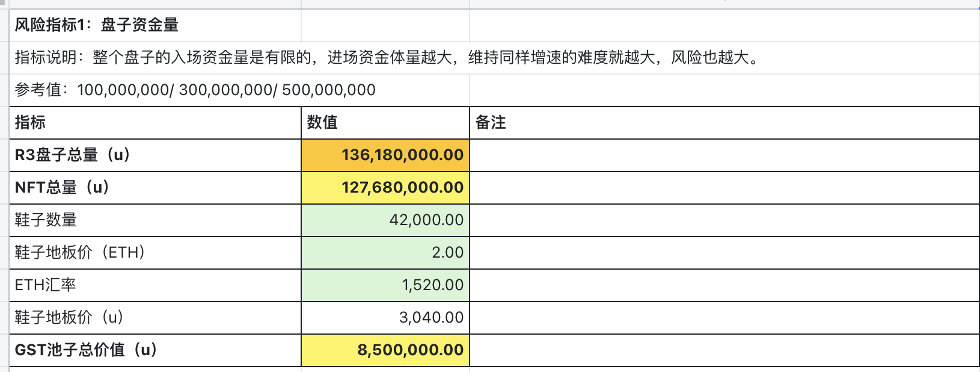Select the 'NFT总量（u）' label cell

coord(155,188)
